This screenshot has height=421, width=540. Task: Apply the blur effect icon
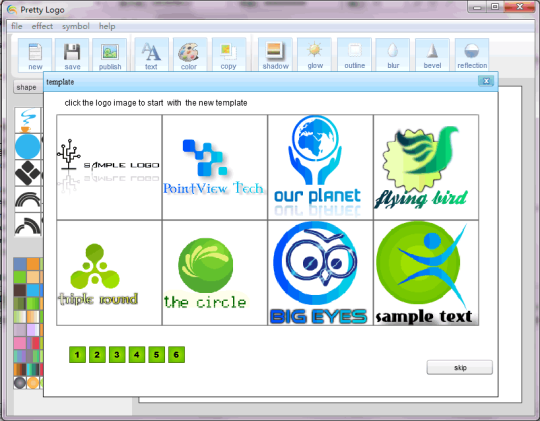coord(393,55)
